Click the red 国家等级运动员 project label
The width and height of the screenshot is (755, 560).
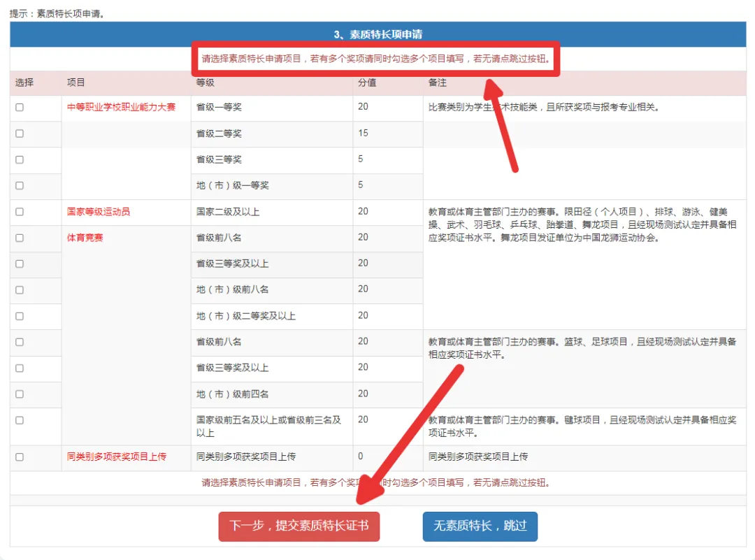(99, 212)
